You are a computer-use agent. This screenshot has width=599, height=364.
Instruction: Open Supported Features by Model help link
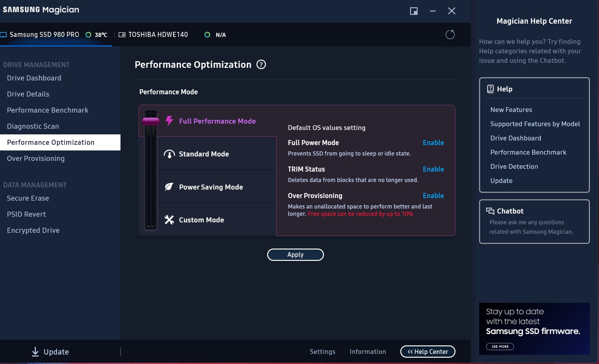tap(535, 124)
